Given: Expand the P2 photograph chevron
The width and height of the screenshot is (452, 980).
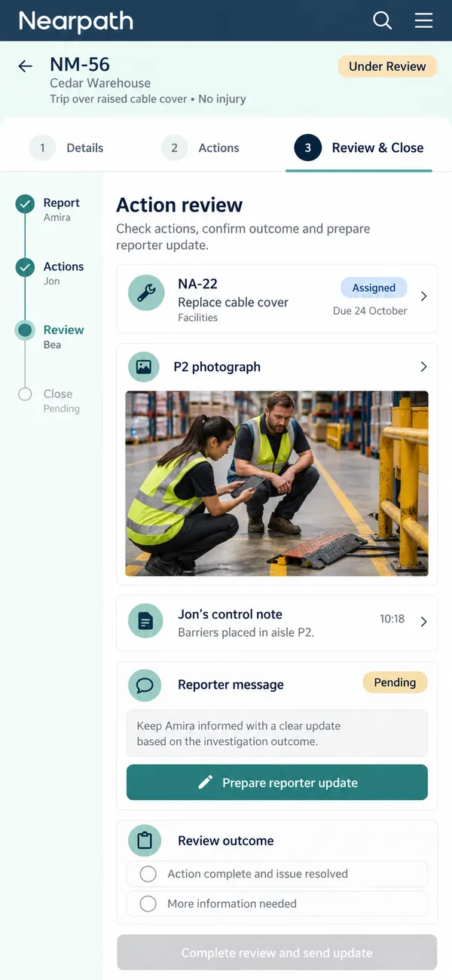Looking at the screenshot, I should [423, 367].
